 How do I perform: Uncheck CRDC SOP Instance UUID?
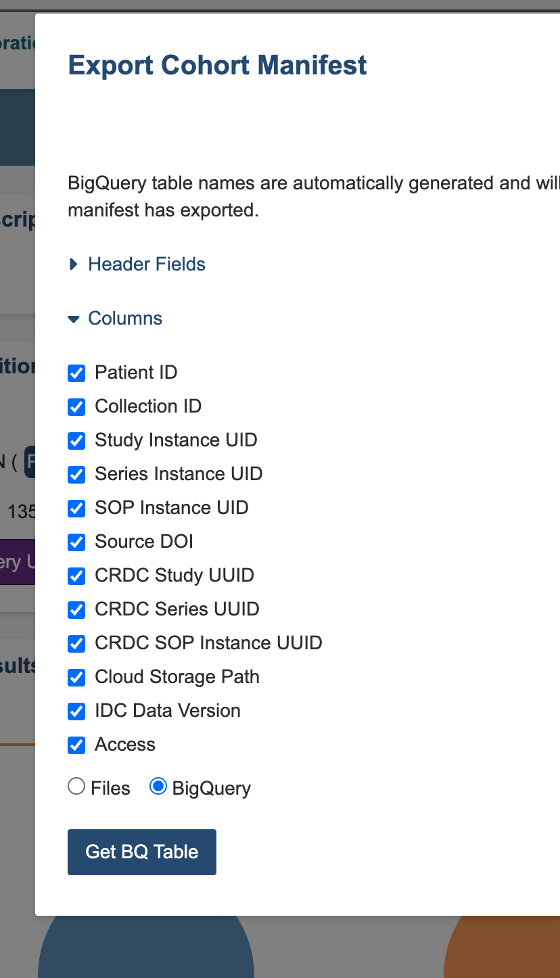coord(76,643)
